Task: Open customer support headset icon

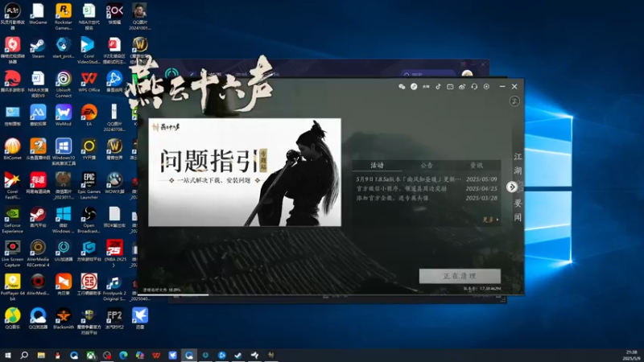Action: pos(474,87)
